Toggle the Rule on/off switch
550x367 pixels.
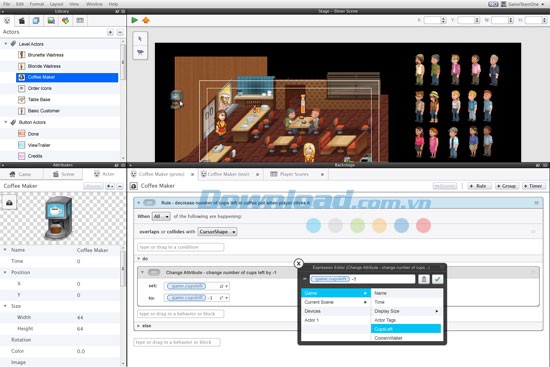[149, 203]
